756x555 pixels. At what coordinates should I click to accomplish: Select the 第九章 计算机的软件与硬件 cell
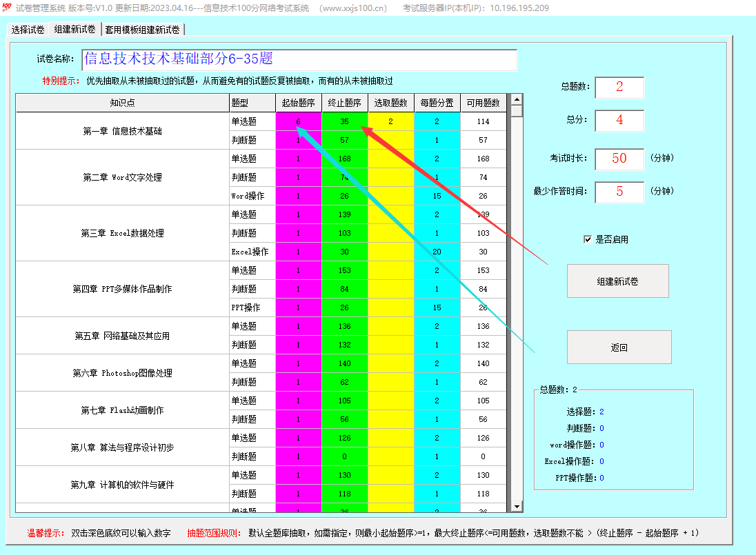tap(123, 485)
